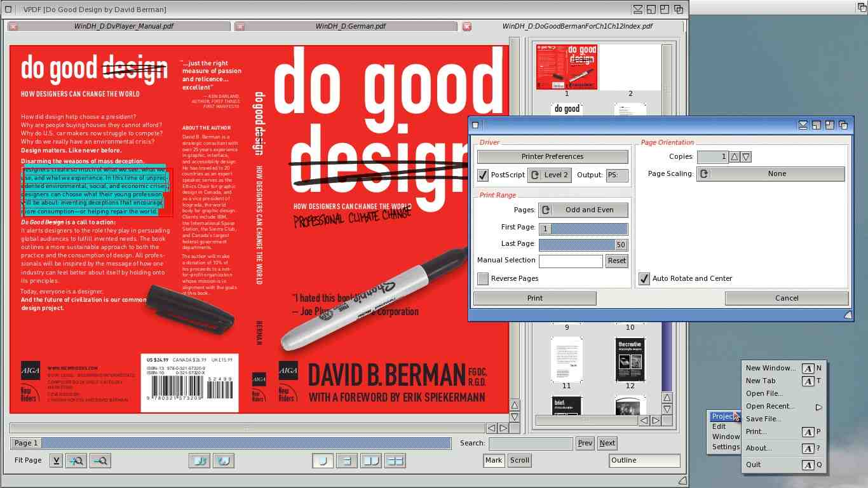Image resolution: width=868 pixels, height=488 pixels.
Task: Select continuous single page layout icon
Action: pyautogui.click(x=347, y=461)
